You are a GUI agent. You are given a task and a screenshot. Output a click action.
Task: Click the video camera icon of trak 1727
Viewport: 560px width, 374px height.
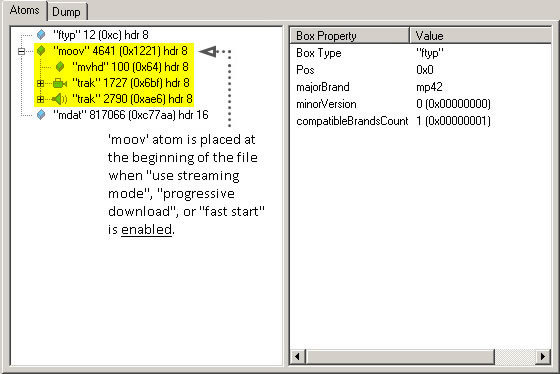tap(60, 84)
